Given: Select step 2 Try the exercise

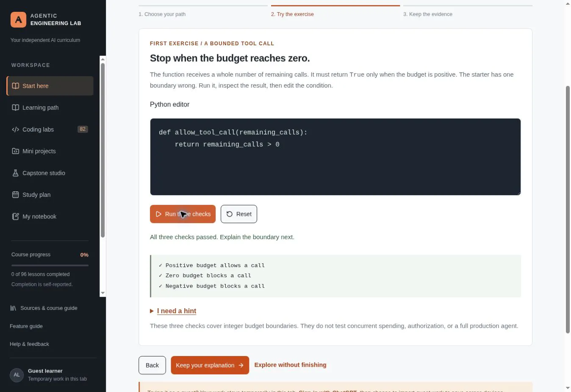Looking at the screenshot, I should coord(335,11).
